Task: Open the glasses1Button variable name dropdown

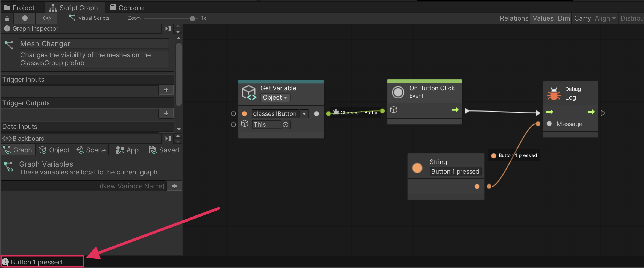Action: [x=304, y=114]
